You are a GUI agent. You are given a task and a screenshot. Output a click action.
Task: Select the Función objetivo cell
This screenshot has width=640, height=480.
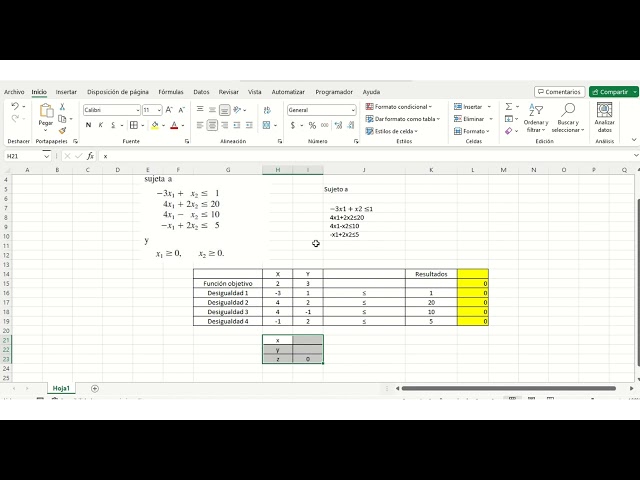228,283
